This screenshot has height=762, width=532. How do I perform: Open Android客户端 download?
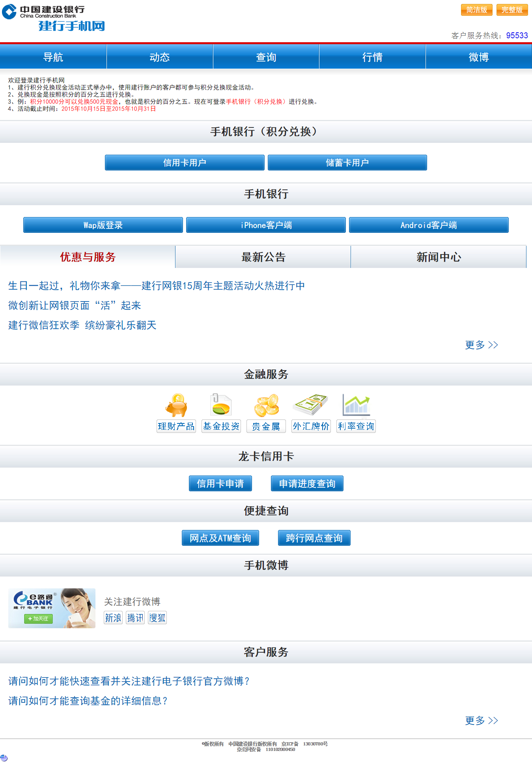point(429,225)
